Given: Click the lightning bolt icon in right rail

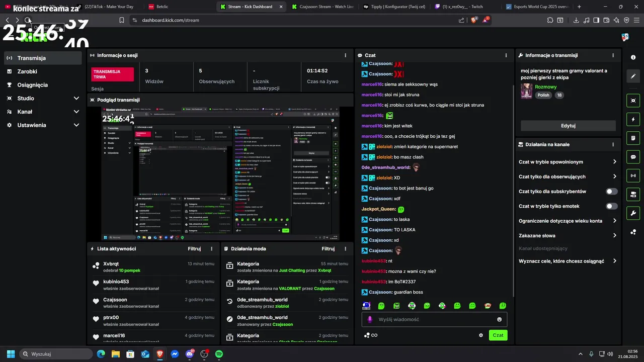Looking at the screenshot, I should tap(633, 119).
